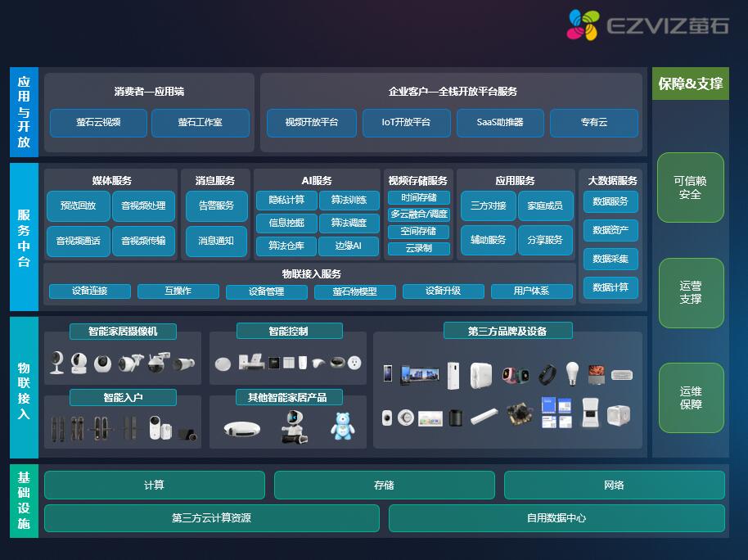Open the 萤石工作室 box
The width and height of the screenshot is (748, 560).
201,123
